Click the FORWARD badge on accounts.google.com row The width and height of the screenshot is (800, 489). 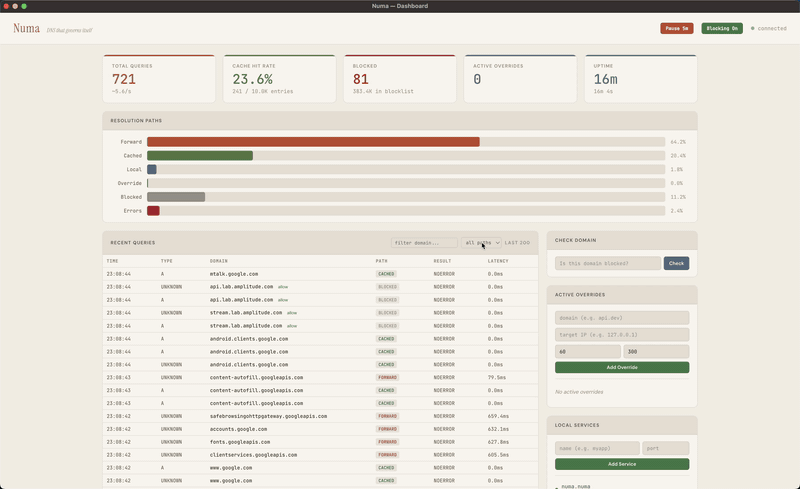coord(387,429)
